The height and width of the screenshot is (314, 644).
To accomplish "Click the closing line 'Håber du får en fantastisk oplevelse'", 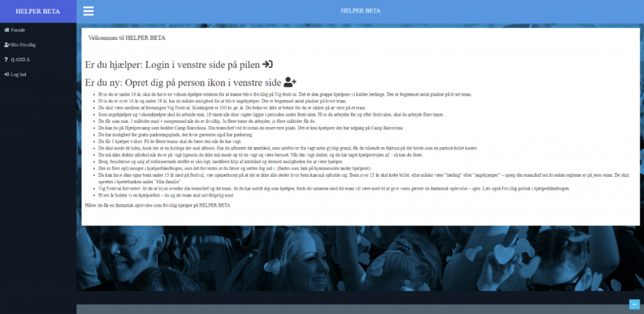I will (x=157, y=205).
